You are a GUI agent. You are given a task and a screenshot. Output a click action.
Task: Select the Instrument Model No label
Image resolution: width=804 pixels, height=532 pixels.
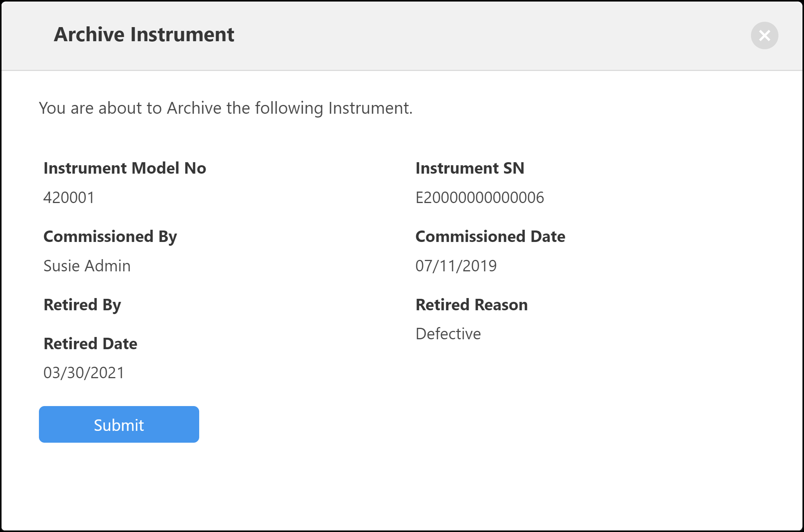[x=125, y=168]
